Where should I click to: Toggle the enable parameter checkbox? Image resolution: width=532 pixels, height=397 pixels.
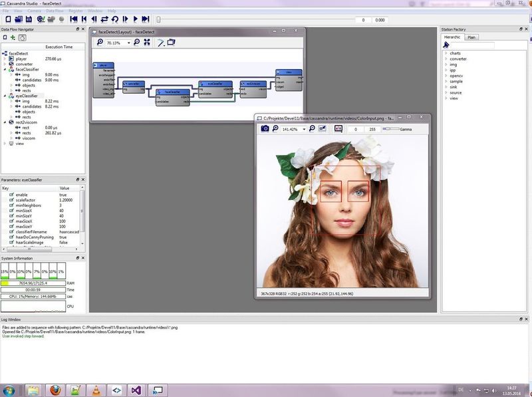11,195
